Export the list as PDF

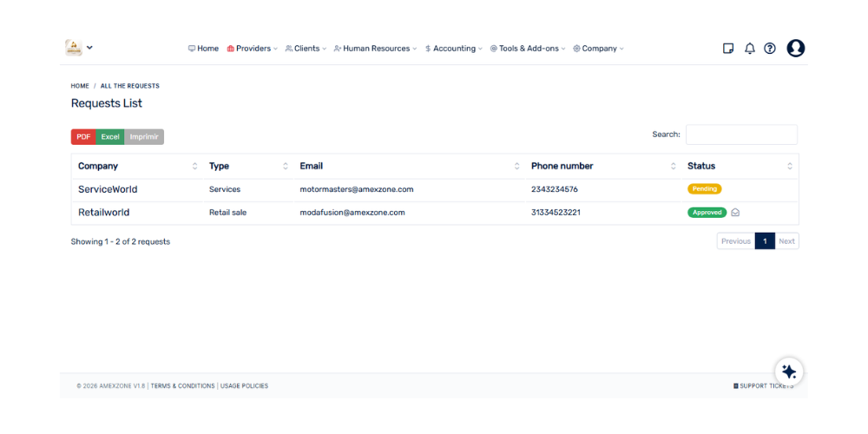(83, 137)
